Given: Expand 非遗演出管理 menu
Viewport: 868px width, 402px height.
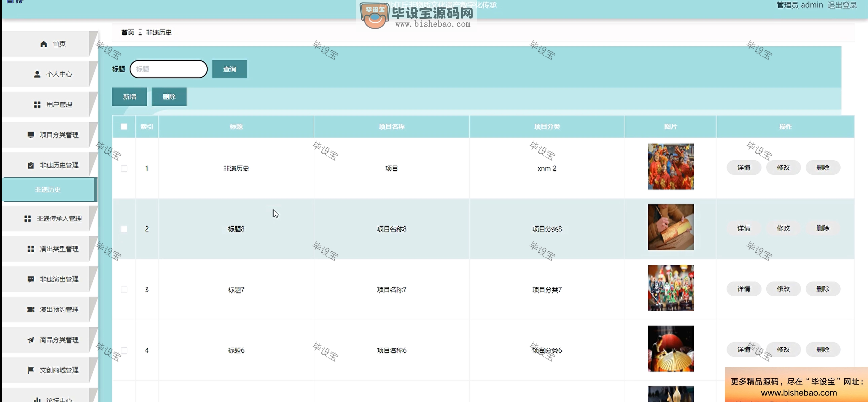Looking at the screenshot, I should 50,279.
